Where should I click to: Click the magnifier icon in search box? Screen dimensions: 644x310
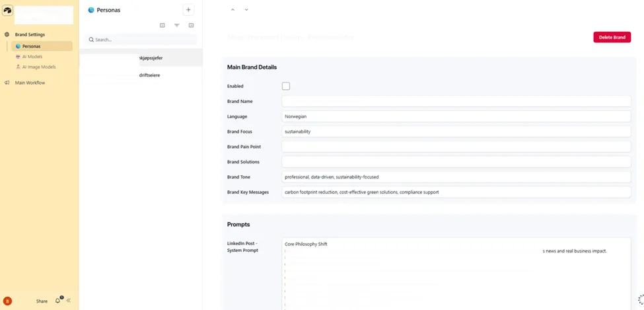pyautogui.click(x=91, y=40)
